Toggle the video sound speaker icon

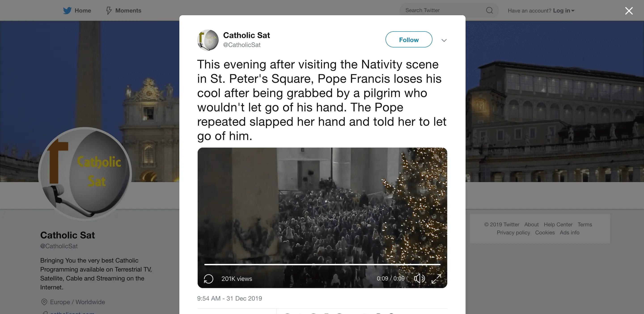tap(419, 278)
